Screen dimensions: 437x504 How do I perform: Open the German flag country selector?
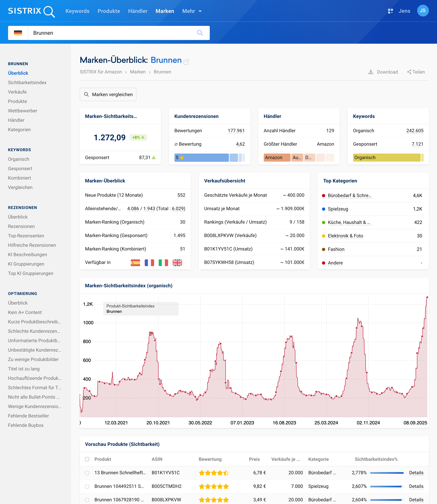[x=18, y=33]
